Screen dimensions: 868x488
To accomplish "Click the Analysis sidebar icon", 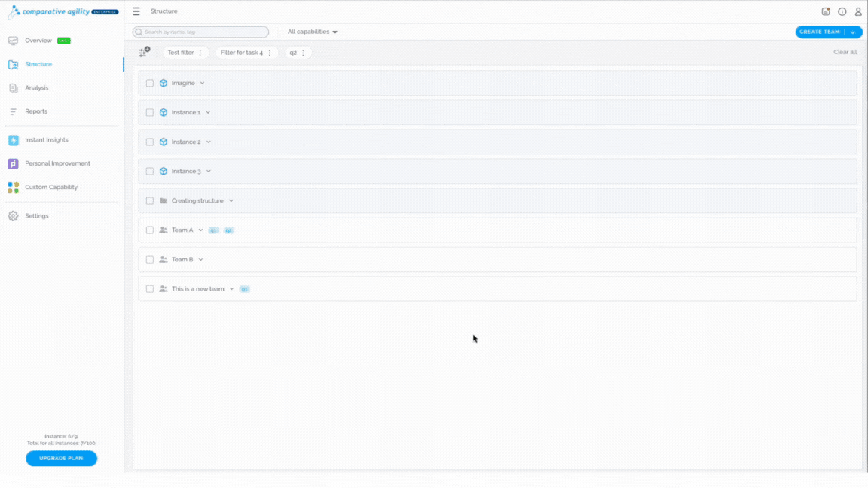I will [x=14, y=88].
